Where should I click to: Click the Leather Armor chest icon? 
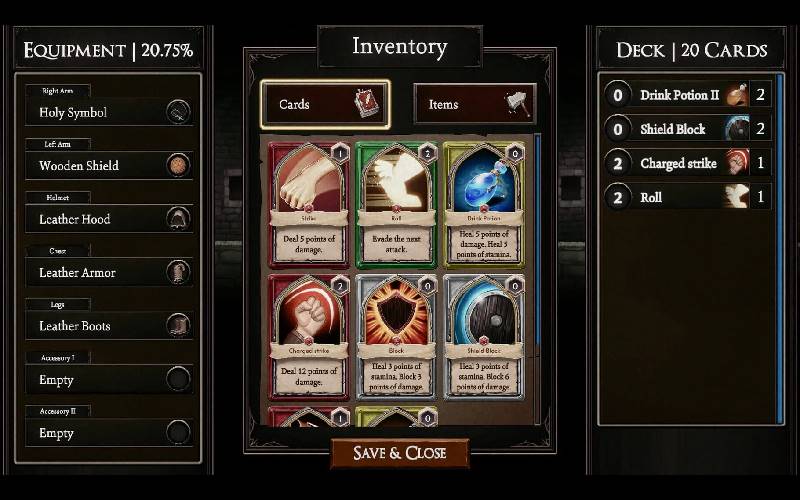click(x=179, y=272)
